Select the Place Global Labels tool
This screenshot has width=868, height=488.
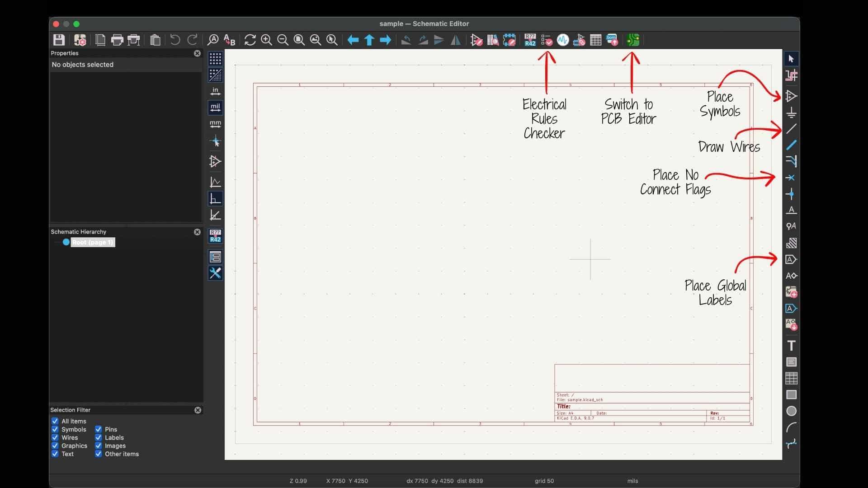791,259
